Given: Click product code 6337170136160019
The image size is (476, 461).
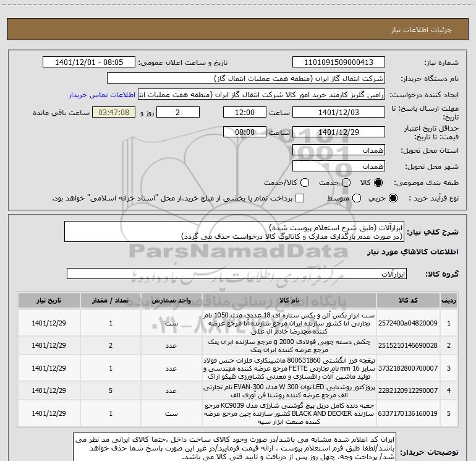Looking at the screenshot, I should [408, 413].
